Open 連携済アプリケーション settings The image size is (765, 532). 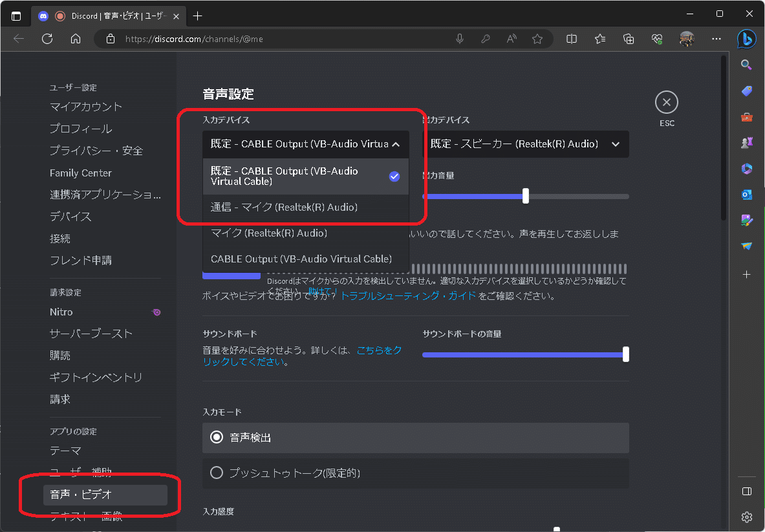tap(105, 195)
